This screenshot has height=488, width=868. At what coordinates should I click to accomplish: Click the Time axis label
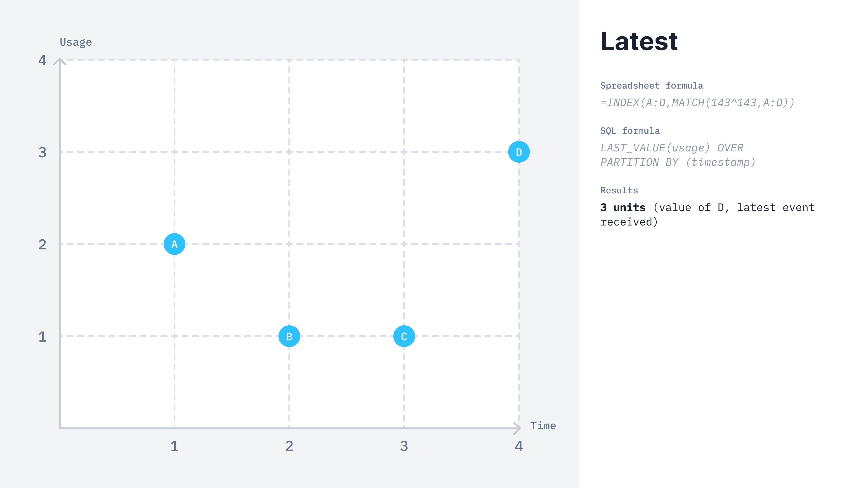click(543, 426)
